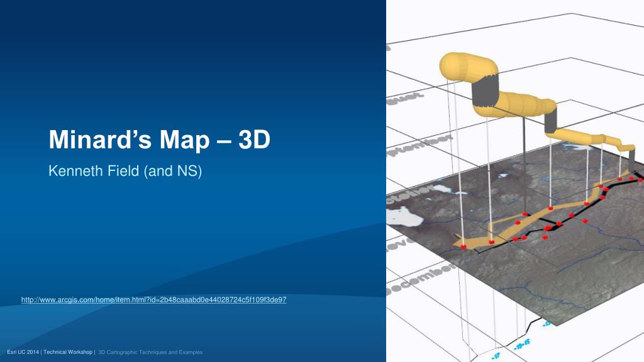This screenshot has width=644, height=362.
Task: Select the subtitle "Kenneth Field (and NS)"
Action: click(x=125, y=171)
